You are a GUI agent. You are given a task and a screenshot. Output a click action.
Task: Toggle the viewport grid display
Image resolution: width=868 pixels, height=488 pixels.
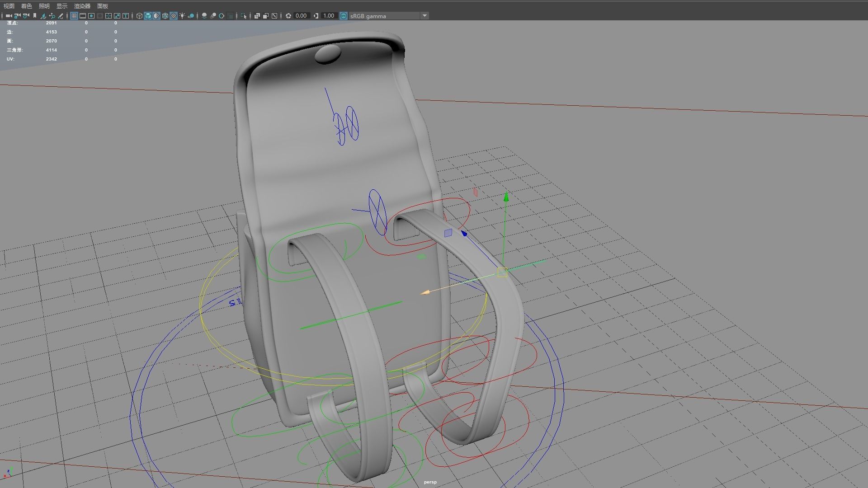coord(74,16)
